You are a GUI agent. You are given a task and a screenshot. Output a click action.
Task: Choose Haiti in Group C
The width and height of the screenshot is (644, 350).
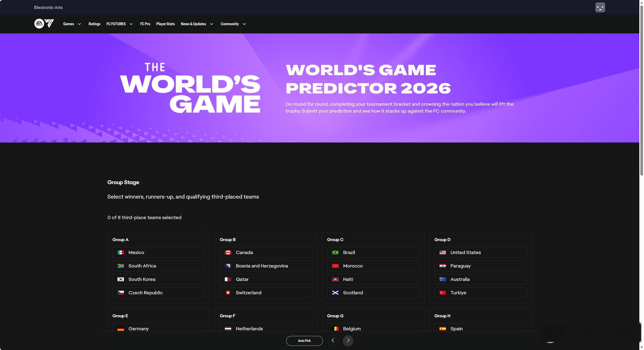tap(373, 279)
